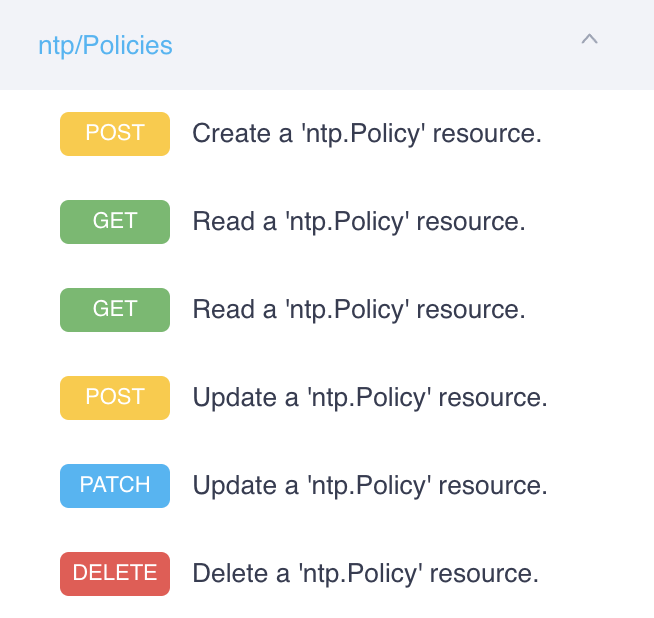Open "Create a 'ntp.Policy' resource" endpoint
Screen dimensions: 654x618
(366, 133)
